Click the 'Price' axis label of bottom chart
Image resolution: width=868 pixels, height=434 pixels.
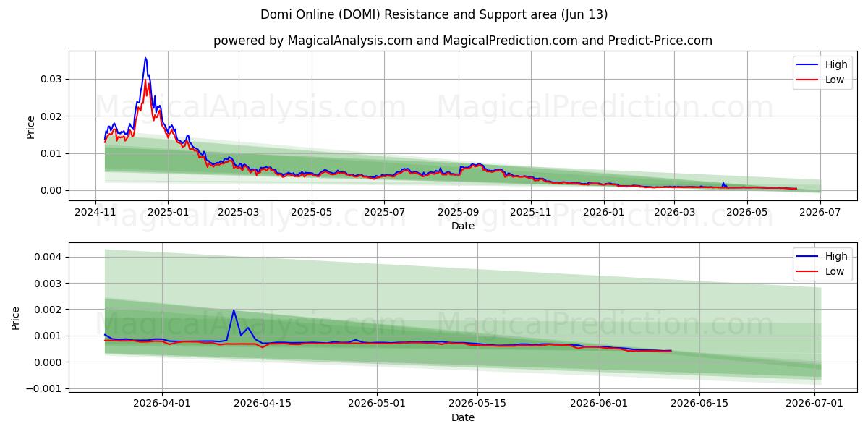point(16,318)
